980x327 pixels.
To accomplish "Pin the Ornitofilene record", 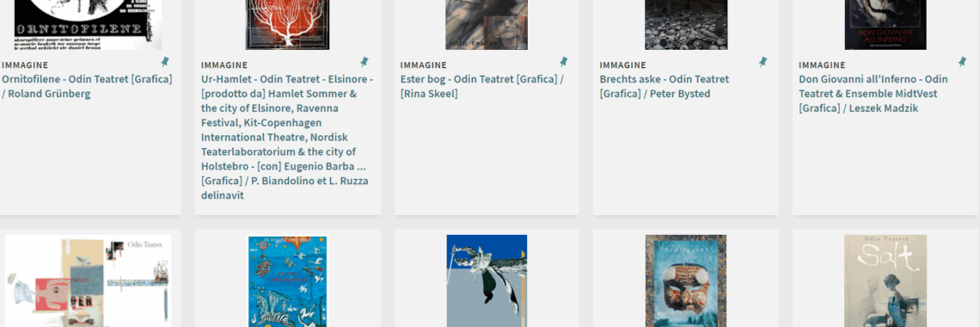I will click(165, 62).
